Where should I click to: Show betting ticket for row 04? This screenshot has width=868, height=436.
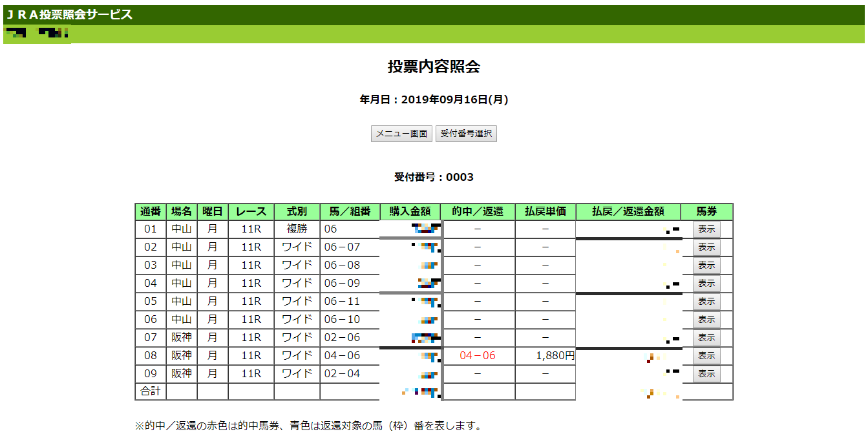[x=706, y=283]
